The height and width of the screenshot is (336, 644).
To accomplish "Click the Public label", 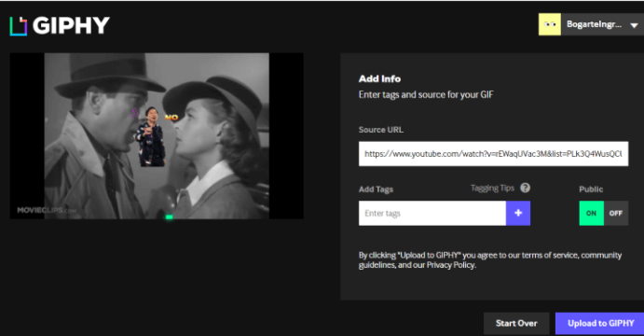I will coord(591,189).
